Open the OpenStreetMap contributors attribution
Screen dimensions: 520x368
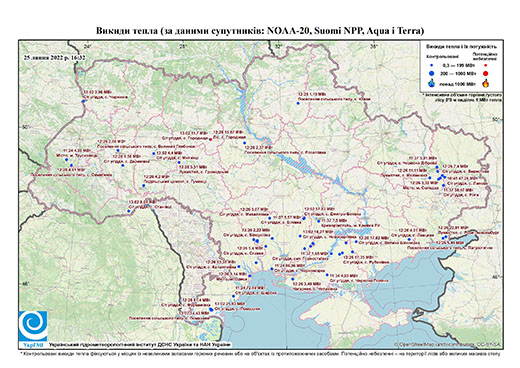click(447, 344)
